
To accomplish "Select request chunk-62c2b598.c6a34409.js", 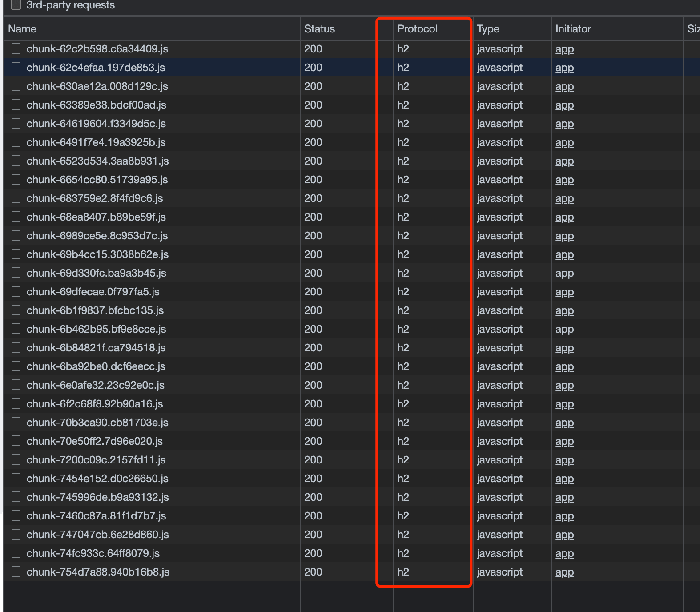I will (x=97, y=49).
